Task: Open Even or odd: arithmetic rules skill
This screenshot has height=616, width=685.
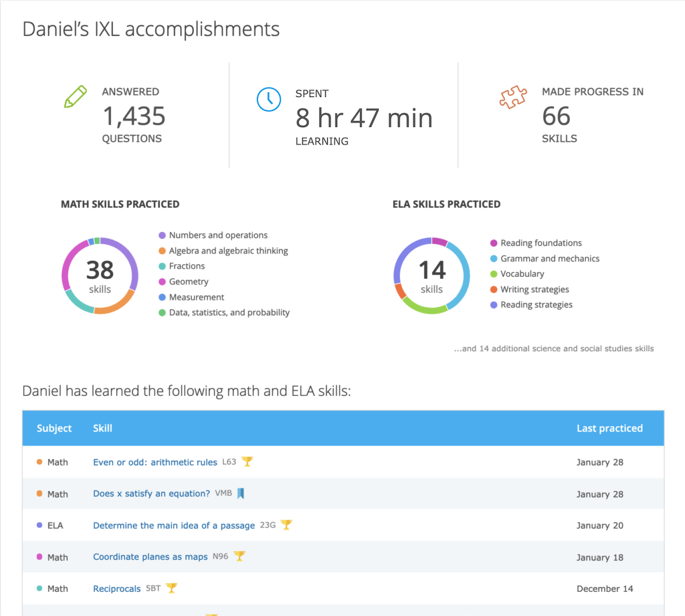Action: click(155, 462)
